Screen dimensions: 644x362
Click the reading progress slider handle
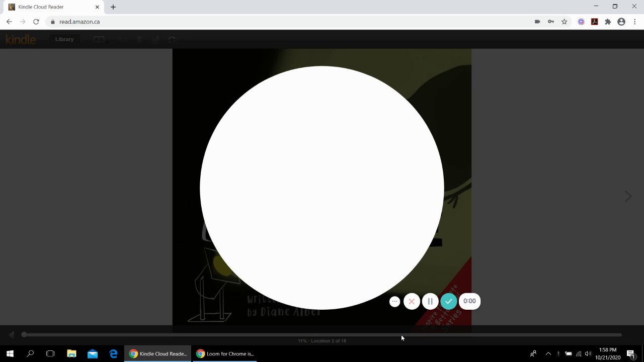click(x=24, y=335)
